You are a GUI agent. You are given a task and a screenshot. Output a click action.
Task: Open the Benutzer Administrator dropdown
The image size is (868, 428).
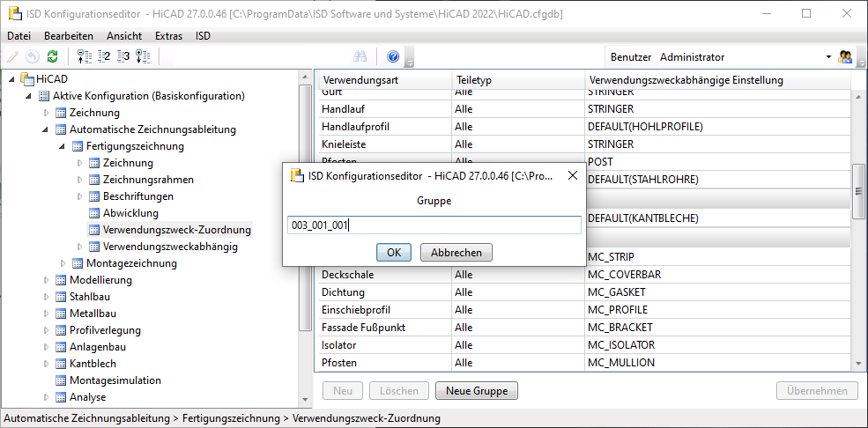pyautogui.click(x=828, y=57)
